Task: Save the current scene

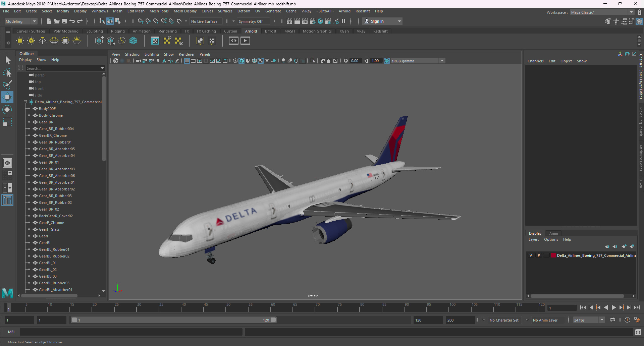Action: tap(64, 21)
